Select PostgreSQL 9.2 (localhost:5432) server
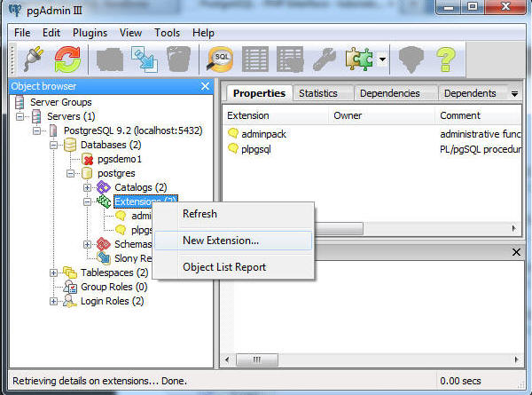 [133, 130]
